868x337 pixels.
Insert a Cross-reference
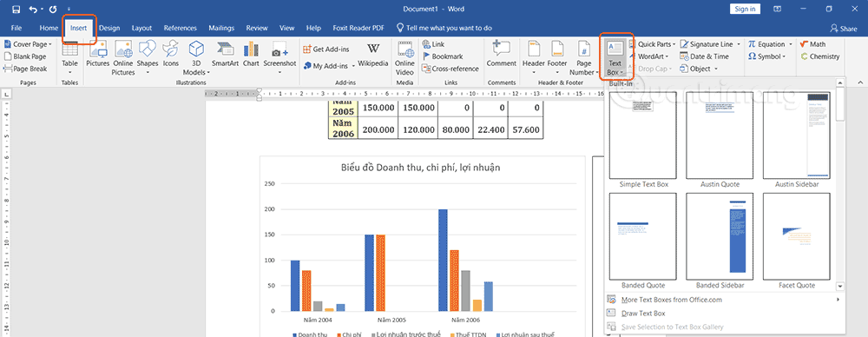tap(450, 69)
